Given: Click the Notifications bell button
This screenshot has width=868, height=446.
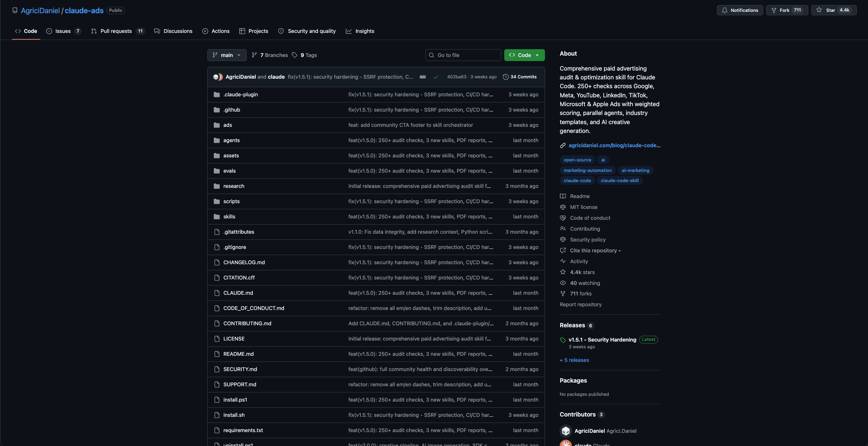Looking at the screenshot, I should pyautogui.click(x=740, y=10).
